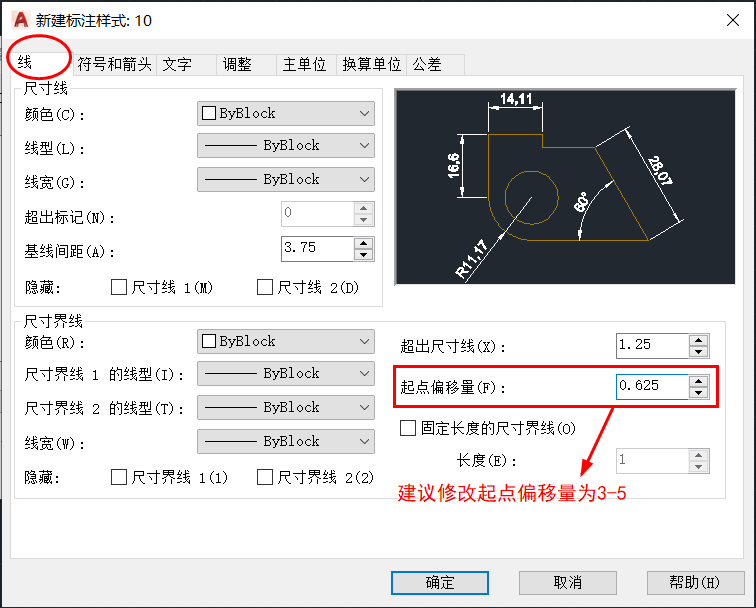Open 尺寸界线 1 的线型 dropdown
This screenshot has width=756, height=608.
286,373
